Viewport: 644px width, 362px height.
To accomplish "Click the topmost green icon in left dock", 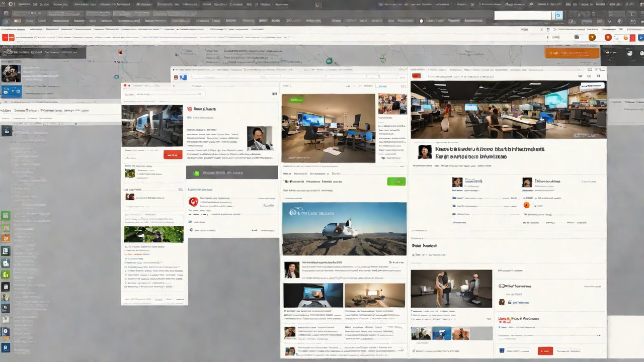I will coord(6,216).
